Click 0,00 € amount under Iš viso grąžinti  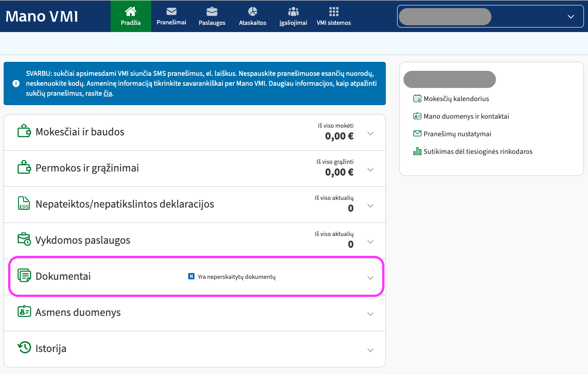[x=339, y=172]
